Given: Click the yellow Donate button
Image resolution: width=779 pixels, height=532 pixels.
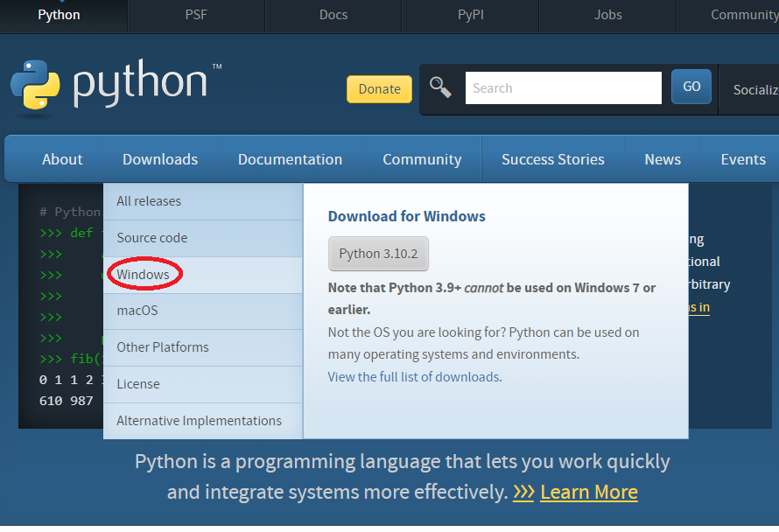Looking at the screenshot, I should tap(380, 89).
